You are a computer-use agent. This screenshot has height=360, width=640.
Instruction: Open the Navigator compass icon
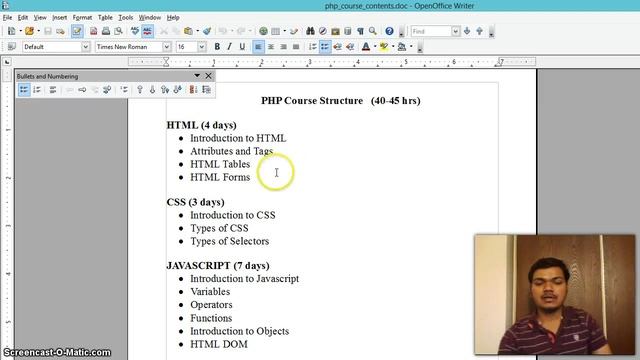(x=323, y=31)
